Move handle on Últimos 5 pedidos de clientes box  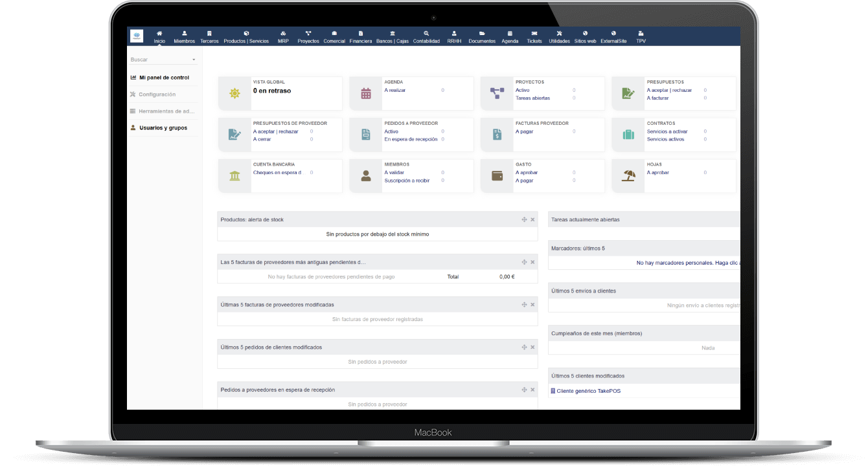[524, 347]
